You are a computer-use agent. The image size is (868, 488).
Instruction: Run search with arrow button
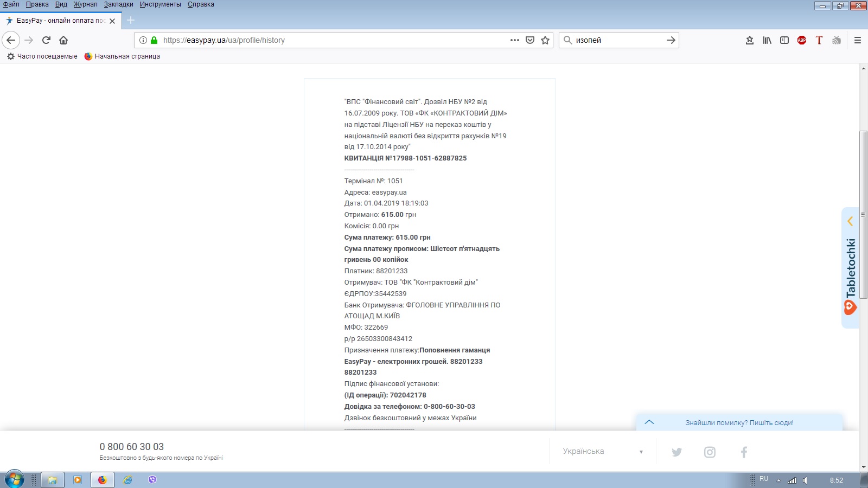click(x=671, y=40)
